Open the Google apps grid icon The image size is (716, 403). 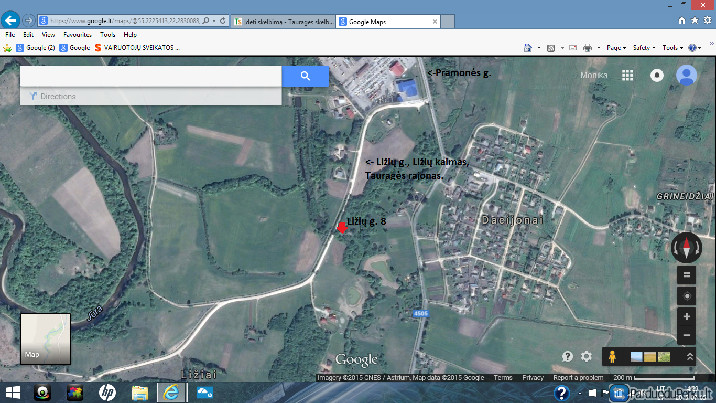click(627, 75)
